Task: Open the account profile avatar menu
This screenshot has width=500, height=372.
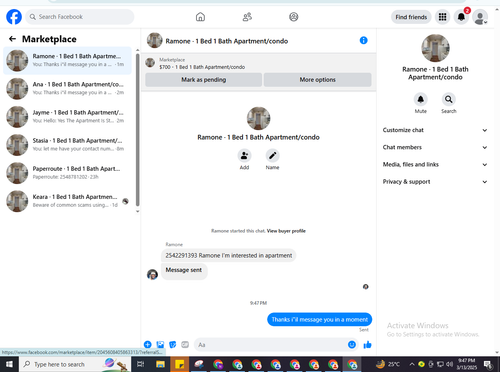Action: click(x=480, y=17)
